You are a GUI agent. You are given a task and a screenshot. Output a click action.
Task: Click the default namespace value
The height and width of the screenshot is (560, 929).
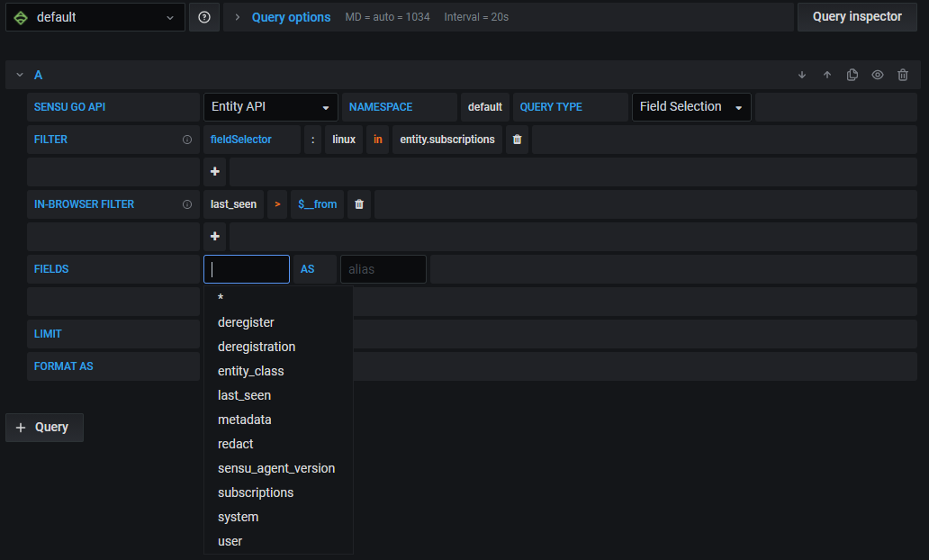pyautogui.click(x=484, y=107)
